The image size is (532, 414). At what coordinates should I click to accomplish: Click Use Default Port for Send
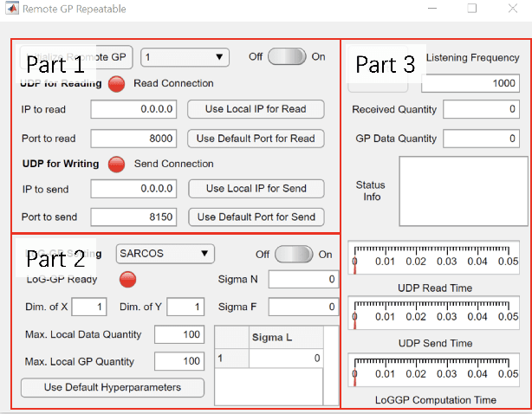[256, 217]
